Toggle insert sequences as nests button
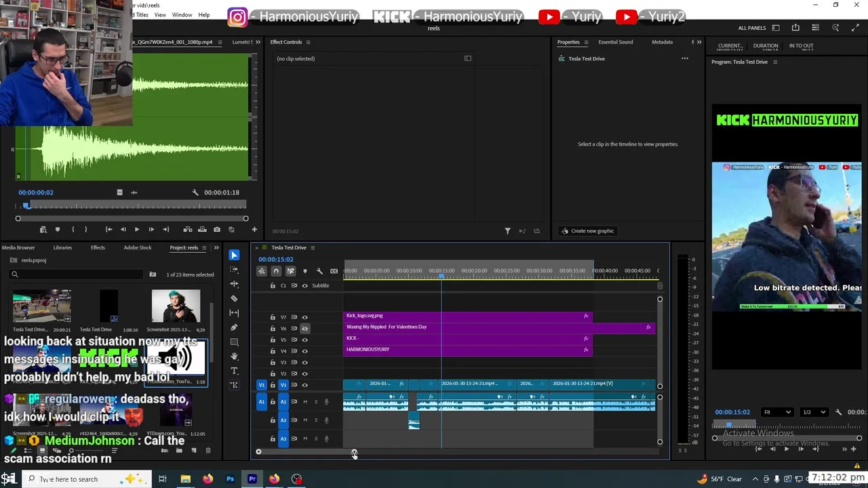Image resolution: width=868 pixels, height=488 pixels. (x=261, y=271)
